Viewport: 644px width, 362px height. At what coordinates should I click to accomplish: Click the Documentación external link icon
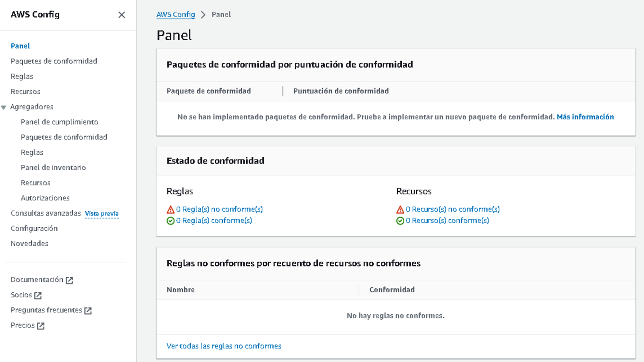pos(69,280)
